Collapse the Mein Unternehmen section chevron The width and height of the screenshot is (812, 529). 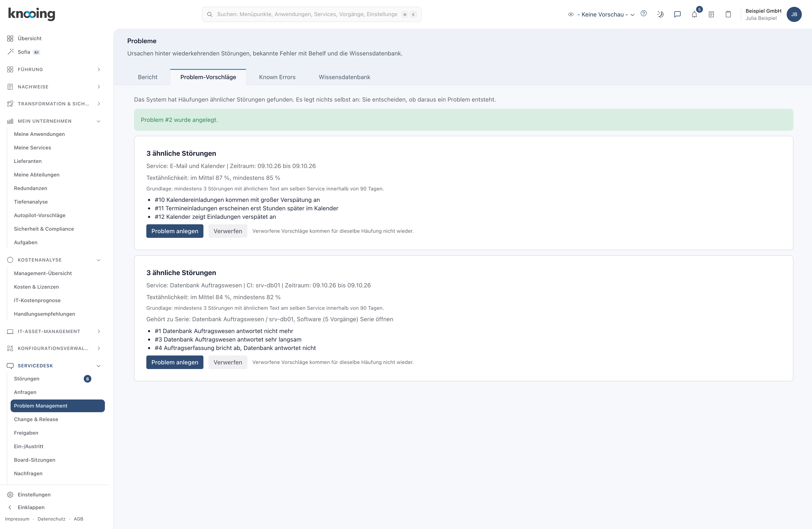click(x=99, y=121)
